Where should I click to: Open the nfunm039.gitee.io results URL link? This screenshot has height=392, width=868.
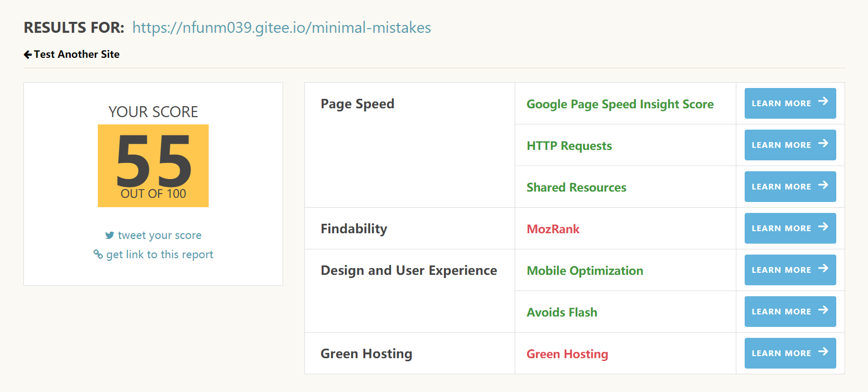click(282, 28)
